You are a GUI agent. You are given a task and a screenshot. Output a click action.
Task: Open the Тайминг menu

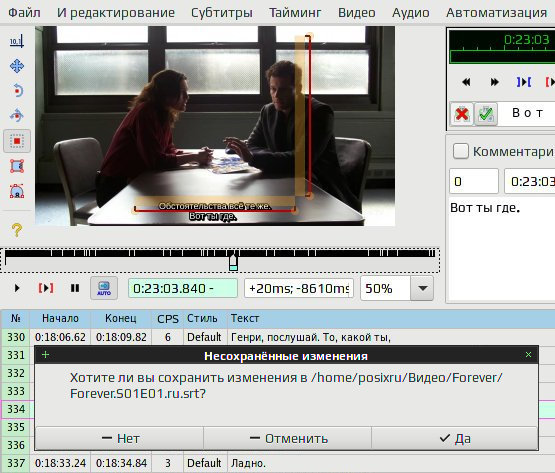295,12
